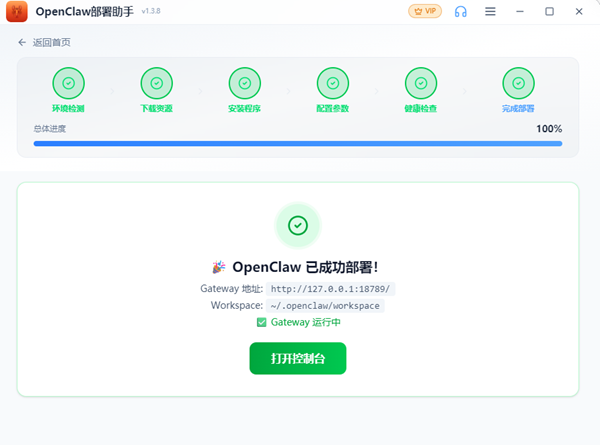600x445 pixels.
Task: Click the 配置参数 step label
Action: click(x=333, y=109)
